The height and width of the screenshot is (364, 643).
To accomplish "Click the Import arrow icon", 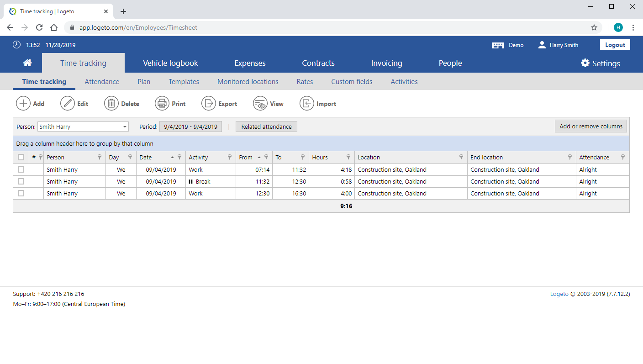I will tap(307, 104).
